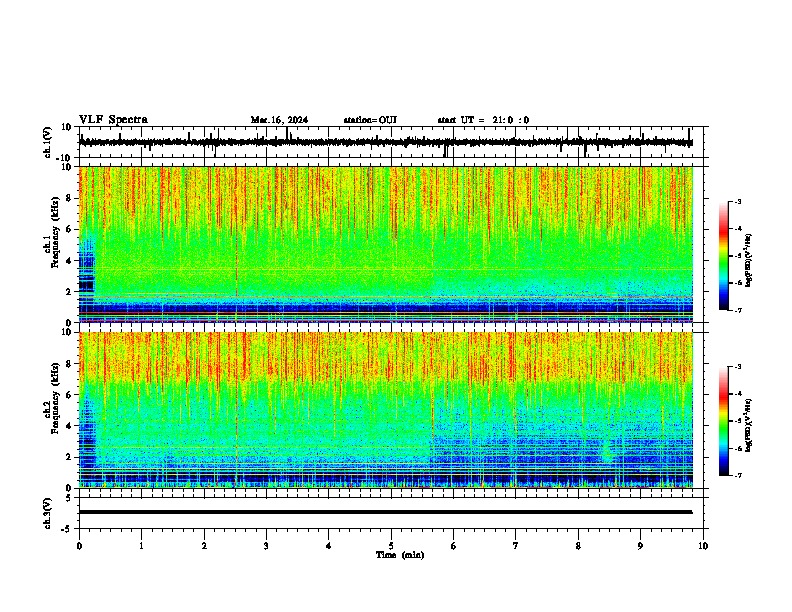Click the time axis tick label "5"

click(391, 546)
